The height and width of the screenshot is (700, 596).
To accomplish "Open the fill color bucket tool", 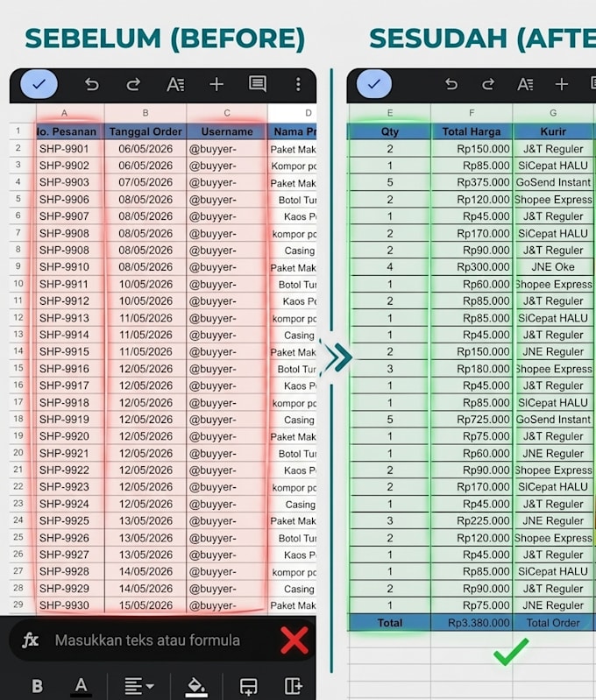I will tap(196, 686).
